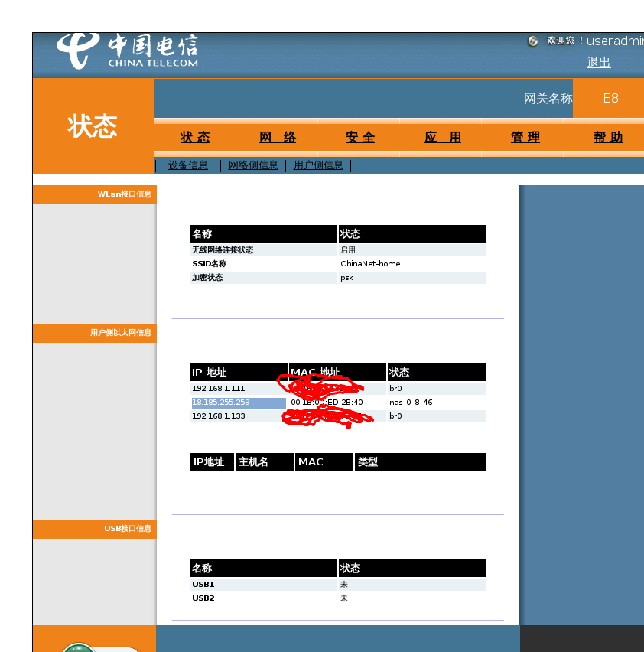Click the 主机名 column header
This screenshot has width=644, height=652.
pyautogui.click(x=265, y=462)
